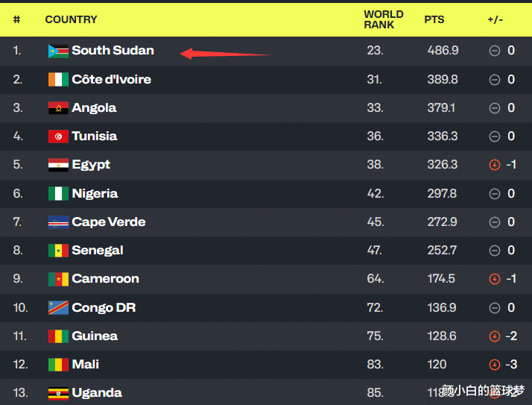Click Tunisia's 336.3 points value

point(443,136)
